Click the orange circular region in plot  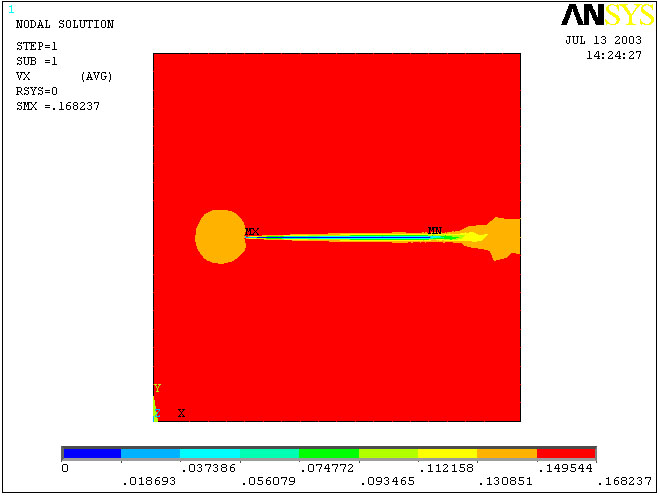(221, 237)
